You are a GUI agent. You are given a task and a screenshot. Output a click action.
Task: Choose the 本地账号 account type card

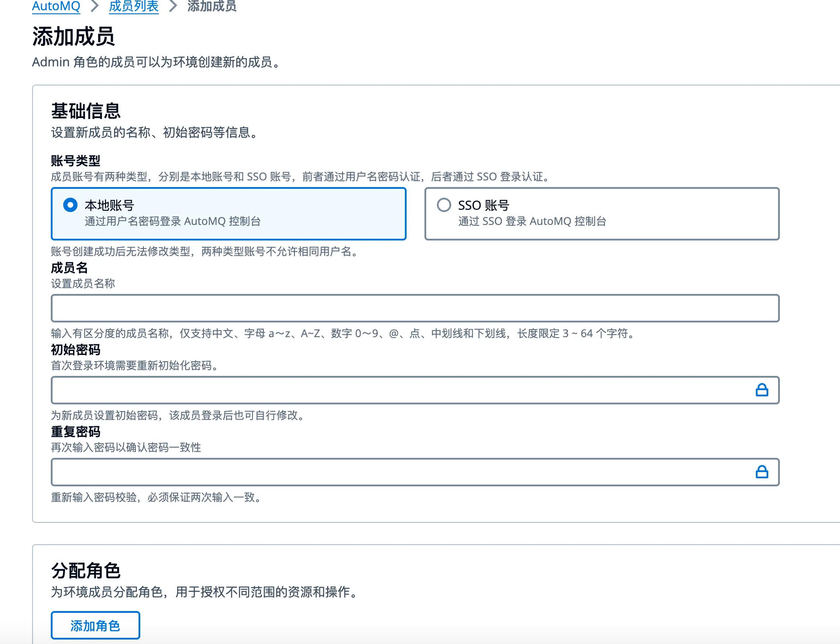pyautogui.click(x=228, y=214)
